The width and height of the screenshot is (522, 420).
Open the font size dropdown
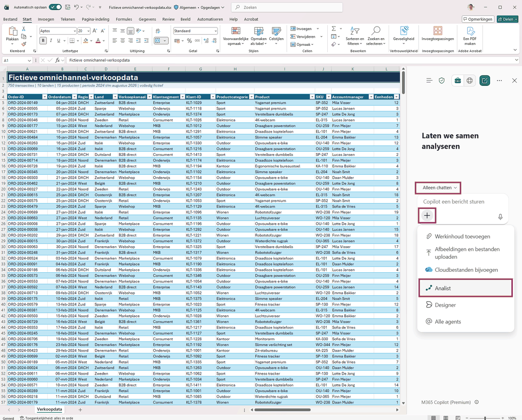click(x=88, y=31)
